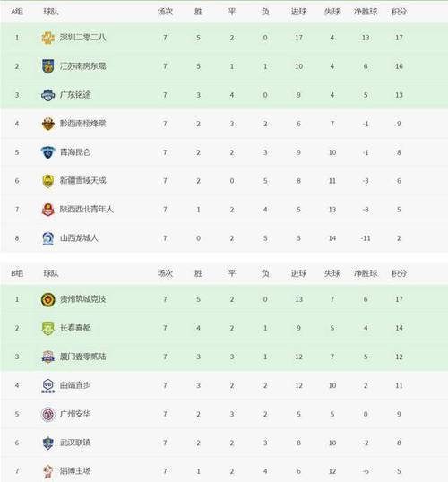Screen dimensions: 448x482
Task: Click the 山西龙城人 team emblem
Action: point(48,238)
